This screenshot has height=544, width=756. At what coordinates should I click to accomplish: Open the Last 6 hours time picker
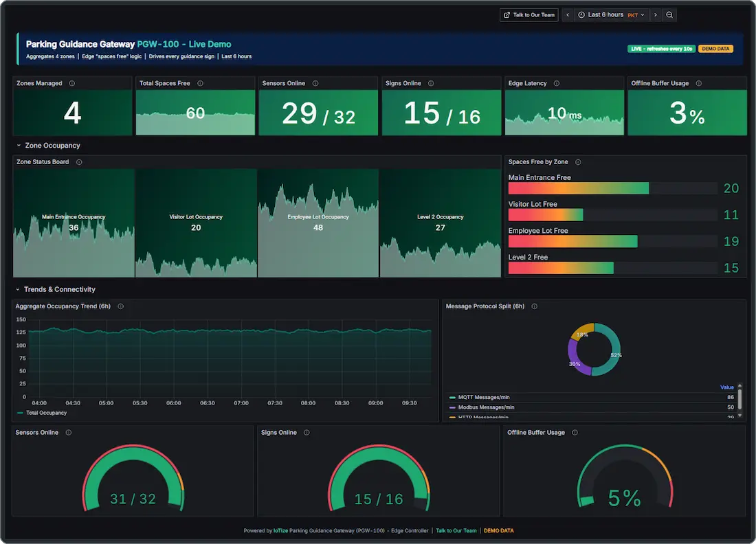[x=612, y=15]
